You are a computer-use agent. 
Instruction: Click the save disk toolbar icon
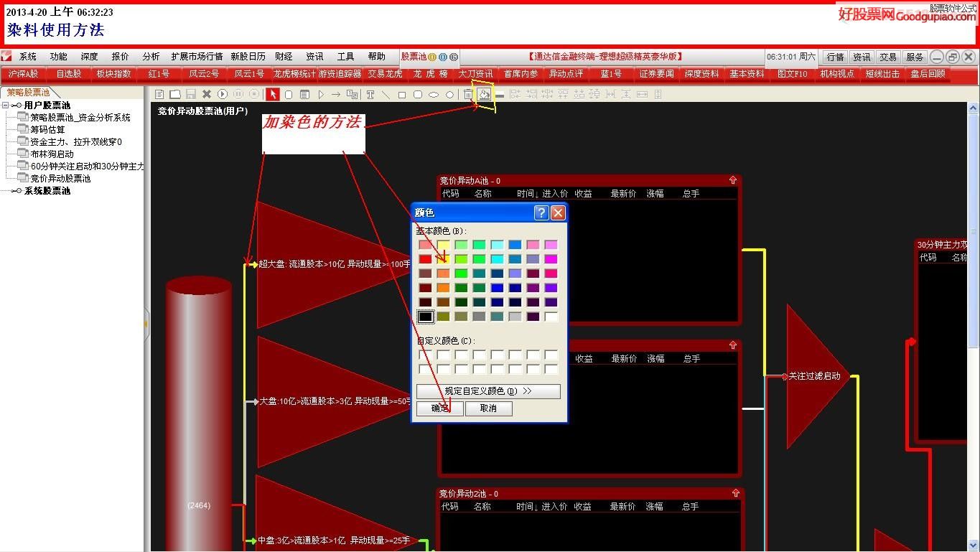pyautogui.click(x=191, y=94)
